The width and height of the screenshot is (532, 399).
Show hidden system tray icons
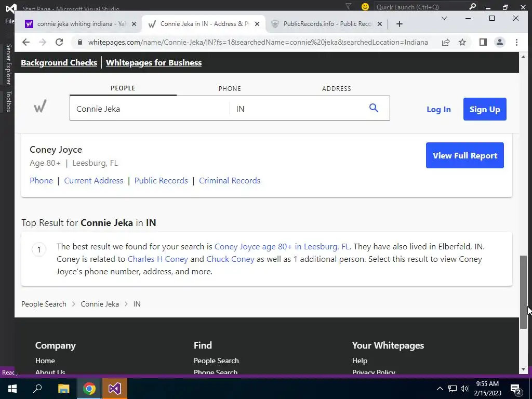click(440, 389)
